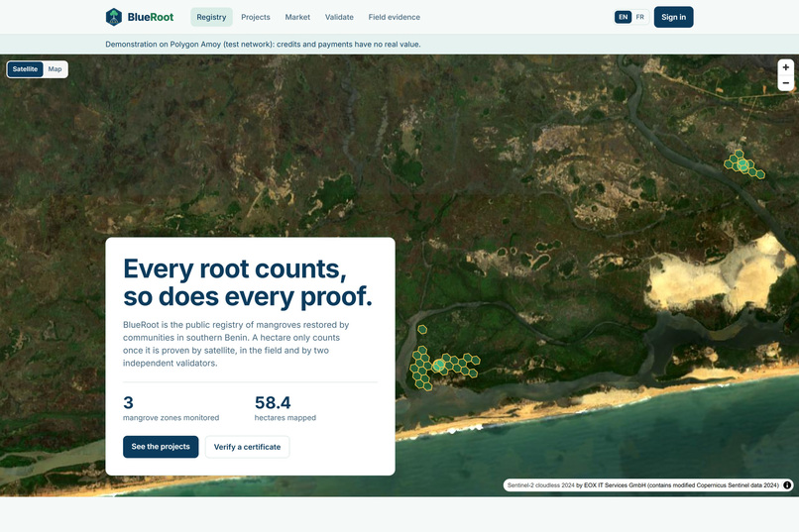The width and height of the screenshot is (799, 532).
Task: Click See the projects button
Action: pos(161,447)
